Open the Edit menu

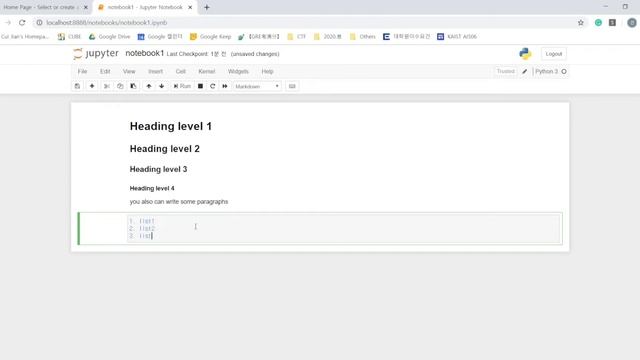click(x=105, y=71)
